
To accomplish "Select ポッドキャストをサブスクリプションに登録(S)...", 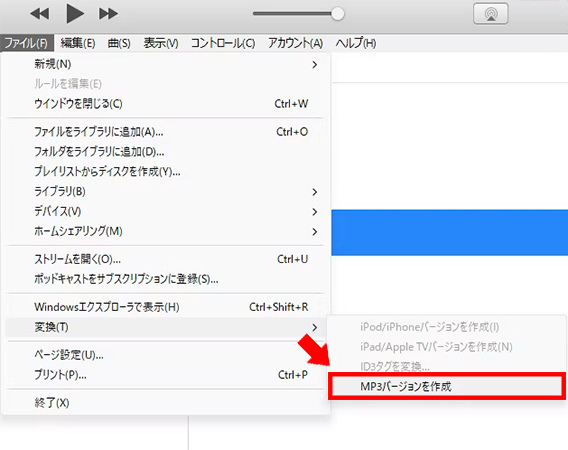I will click(166, 279).
